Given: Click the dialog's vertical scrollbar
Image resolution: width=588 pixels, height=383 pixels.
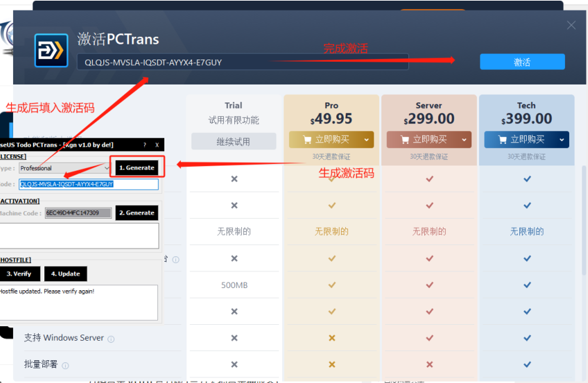Looking at the screenshot, I should tap(584, 221).
